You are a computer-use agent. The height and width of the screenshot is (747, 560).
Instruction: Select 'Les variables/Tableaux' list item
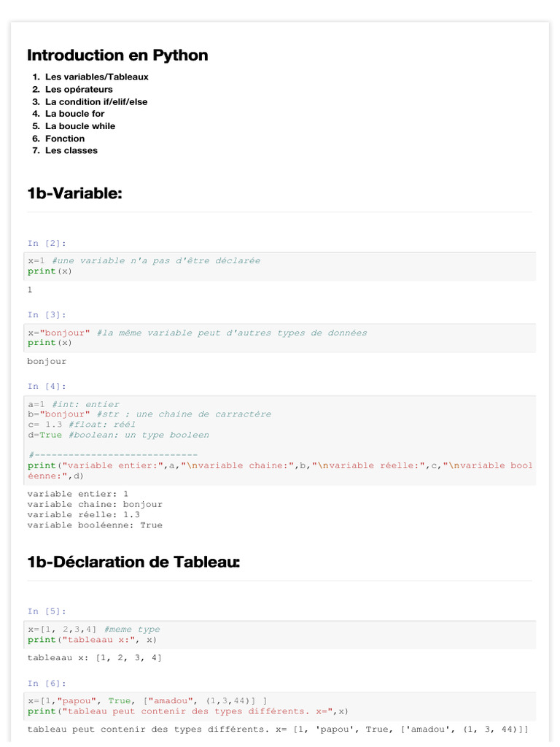(x=97, y=77)
